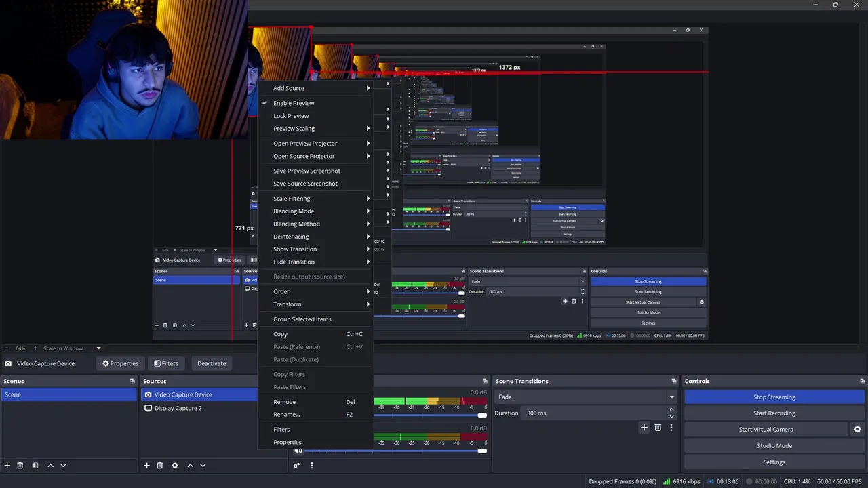
Task: Choose Properties at bottom of context menu
Action: point(316,442)
